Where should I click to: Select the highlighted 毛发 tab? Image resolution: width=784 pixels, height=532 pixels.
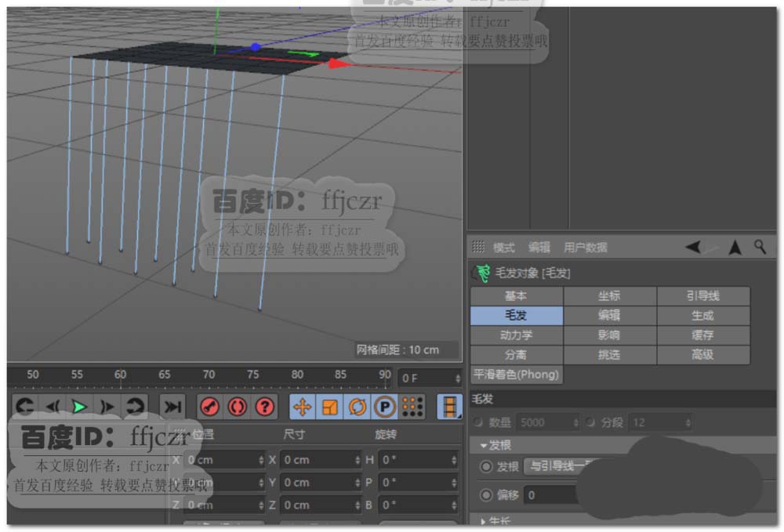[516, 315]
